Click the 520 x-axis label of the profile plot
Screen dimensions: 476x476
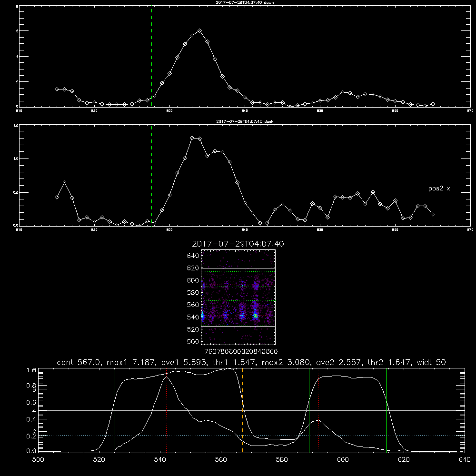99,460
